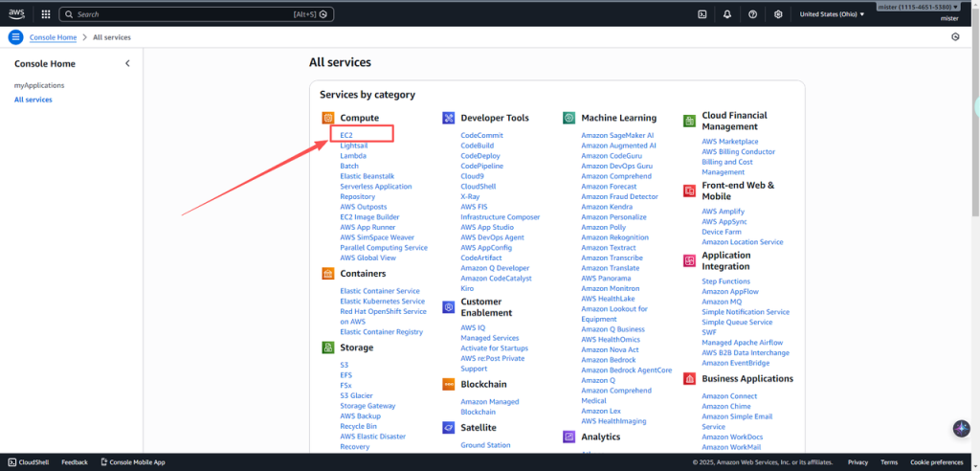
Task: Click the Front-end Web & Mobile icon
Action: click(x=689, y=191)
